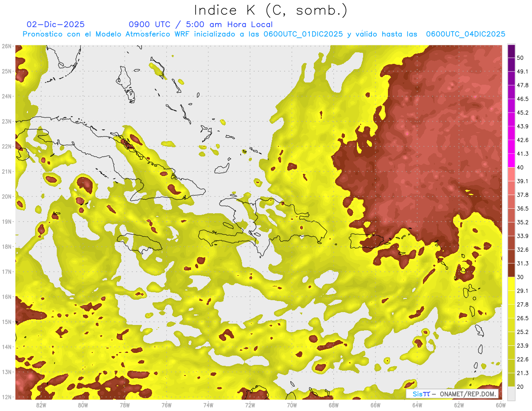Click the '36.5' colorbar label
This screenshot has height=411, width=532.
pyautogui.click(x=522, y=208)
